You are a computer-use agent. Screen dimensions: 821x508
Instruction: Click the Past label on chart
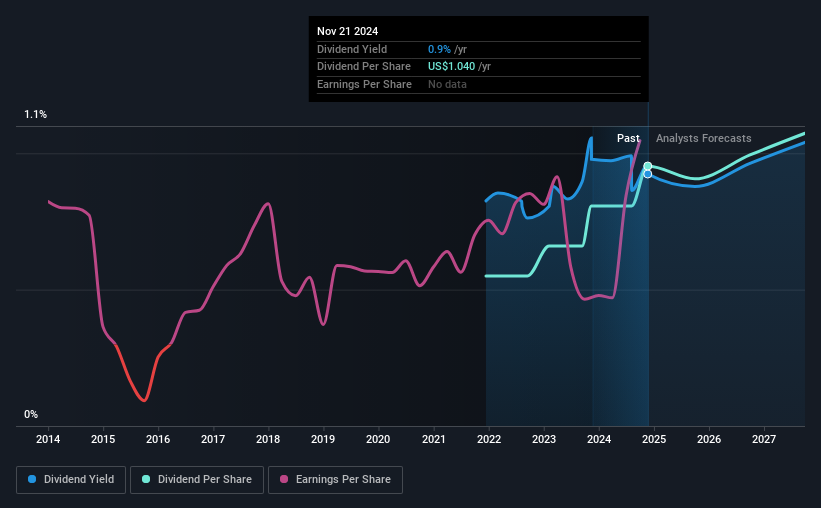[628, 138]
